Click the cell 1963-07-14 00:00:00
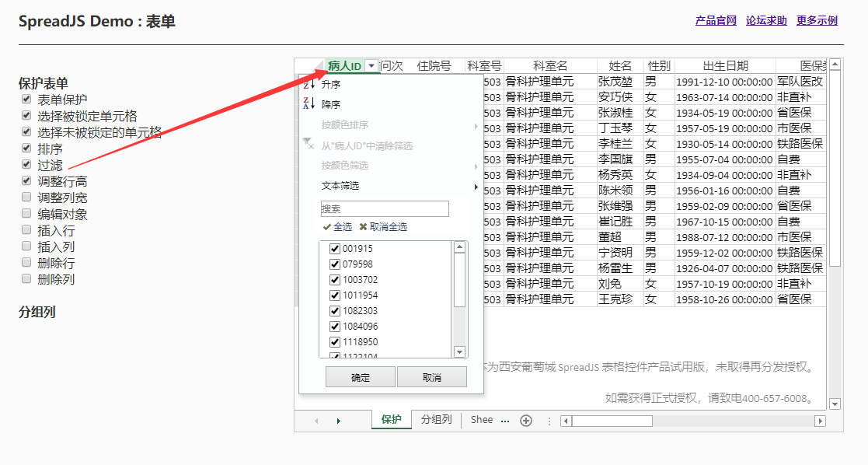Image resolution: width=868 pixels, height=465 pixels. tap(725, 97)
